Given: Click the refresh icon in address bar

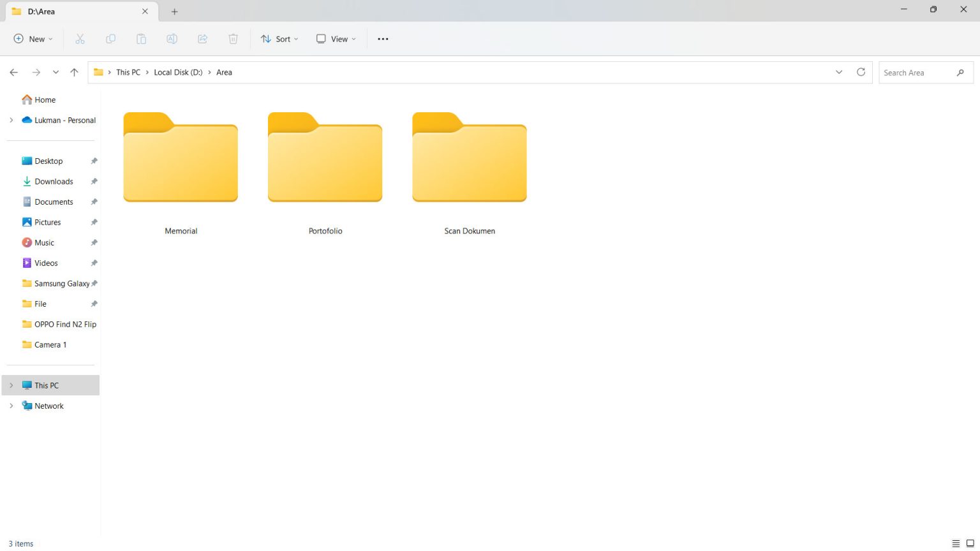Looking at the screenshot, I should click(861, 72).
